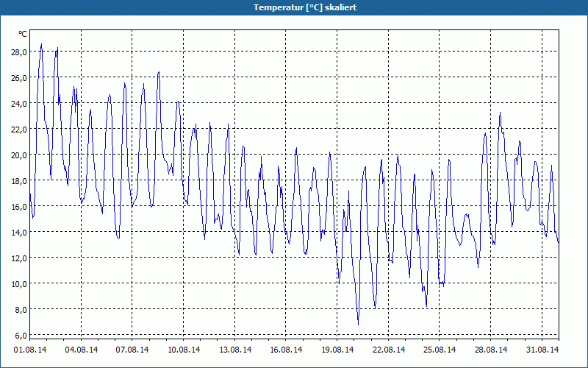
Task: Click the 07.08.14 date label
Action: point(132,350)
